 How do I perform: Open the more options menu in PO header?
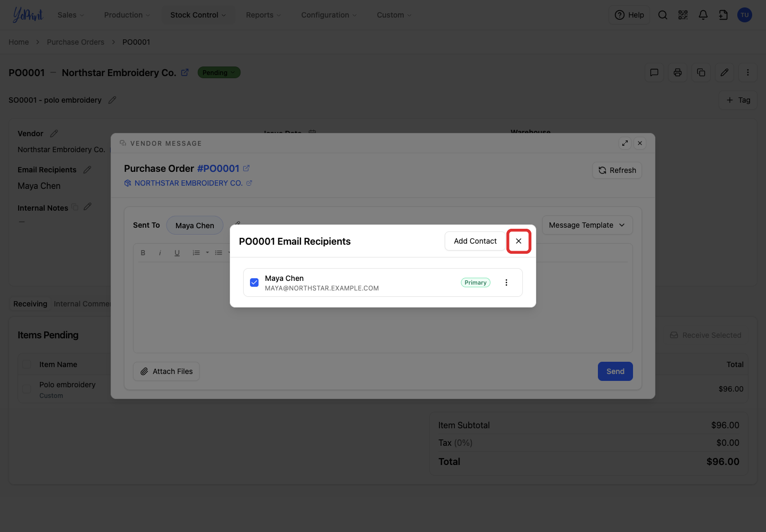(748, 72)
